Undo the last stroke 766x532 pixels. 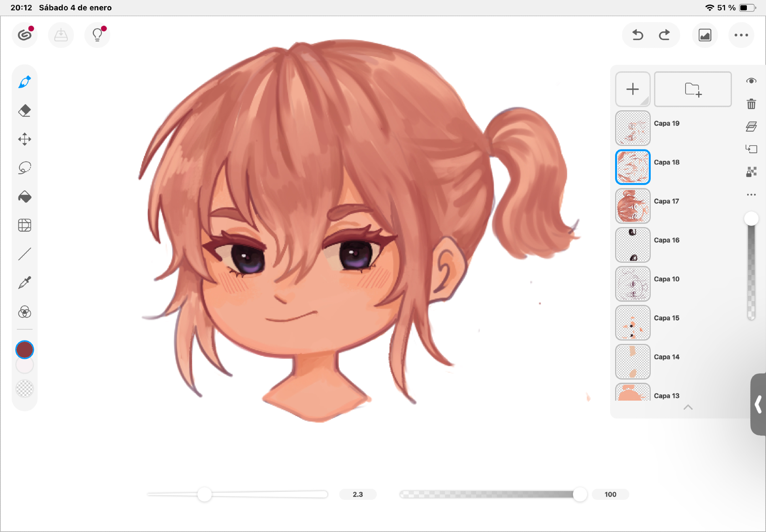(637, 35)
